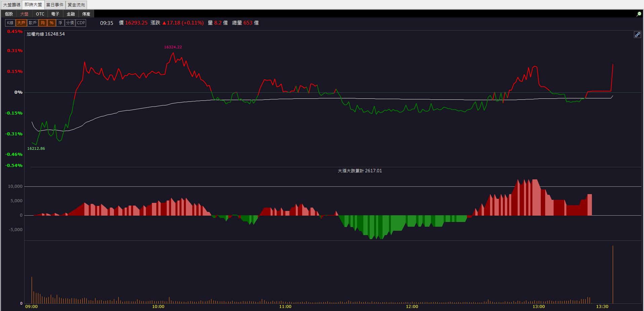This screenshot has width=644, height=311.
Task: Click the high price label 16324.22
Action: tap(173, 47)
